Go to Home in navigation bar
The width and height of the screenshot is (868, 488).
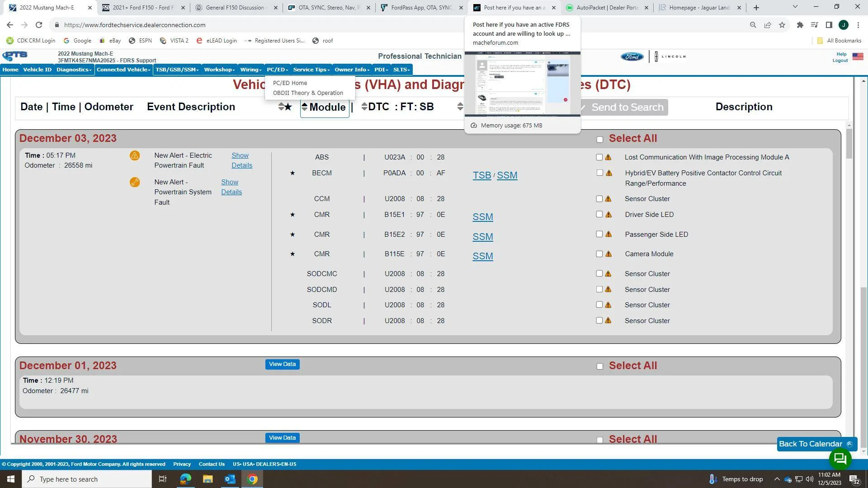pyautogui.click(x=10, y=70)
